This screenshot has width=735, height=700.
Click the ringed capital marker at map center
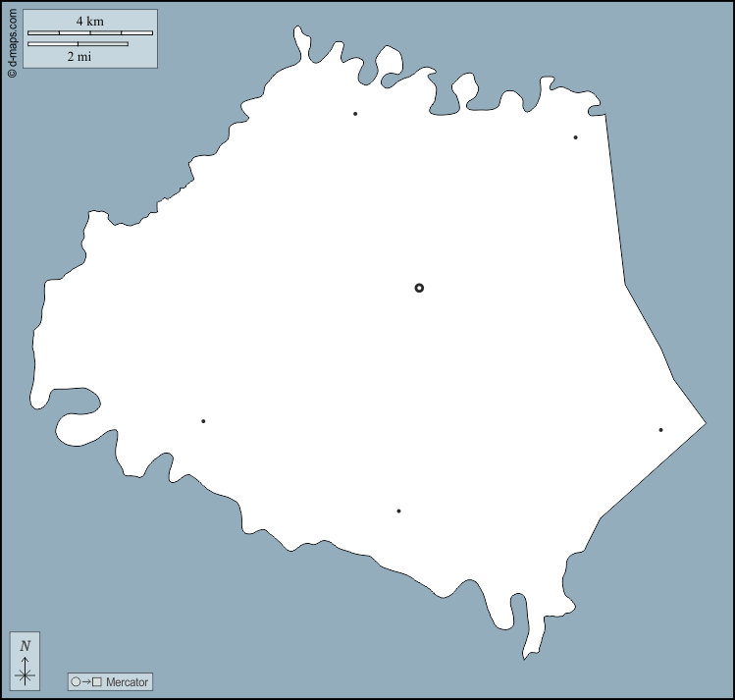(419, 288)
